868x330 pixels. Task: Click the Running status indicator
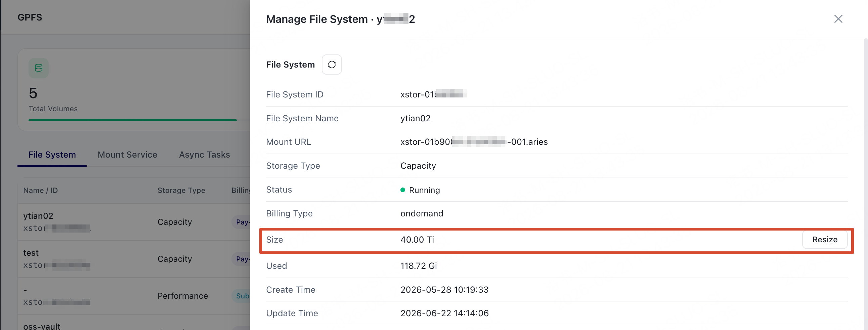pyautogui.click(x=420, y=190)
